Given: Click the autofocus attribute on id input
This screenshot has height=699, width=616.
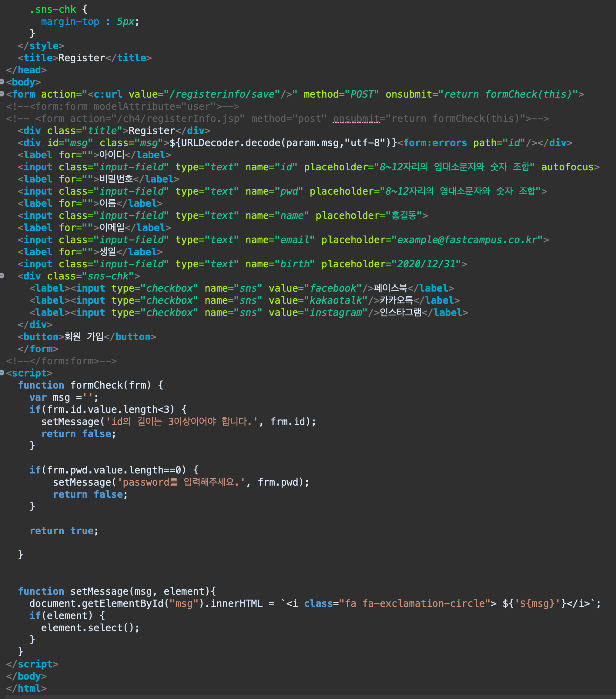Looking at the screenshot, I should point(567,167).
